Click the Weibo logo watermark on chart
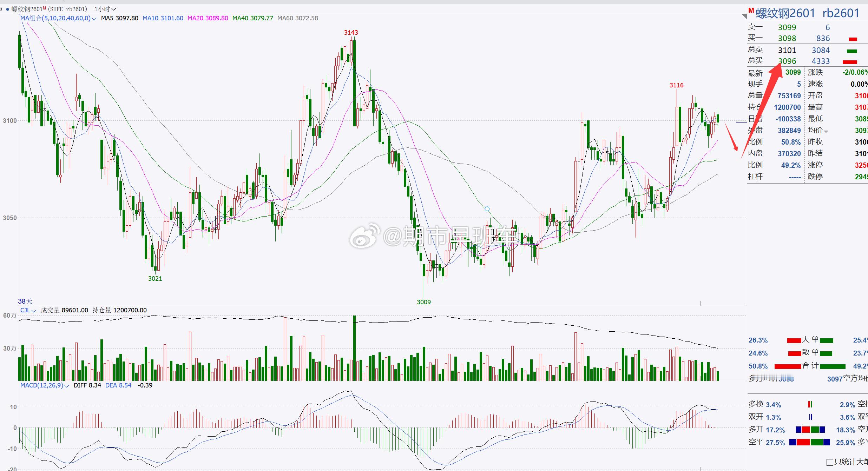 pos(364,236)
